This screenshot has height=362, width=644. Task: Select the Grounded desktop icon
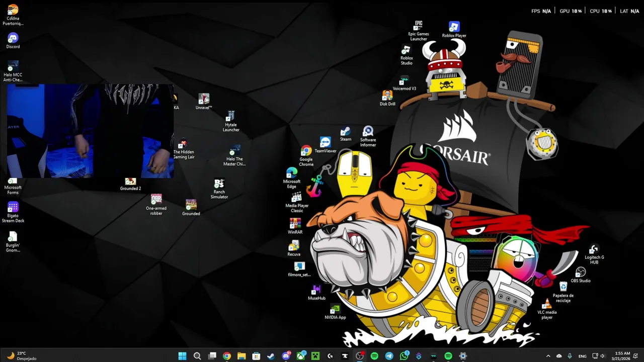point(191,208)
